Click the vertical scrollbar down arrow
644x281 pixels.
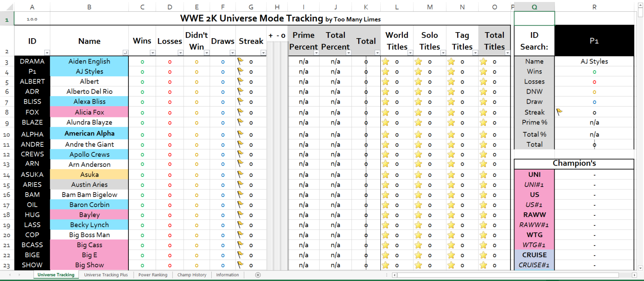pyautogui.click(x=640, y=268)
